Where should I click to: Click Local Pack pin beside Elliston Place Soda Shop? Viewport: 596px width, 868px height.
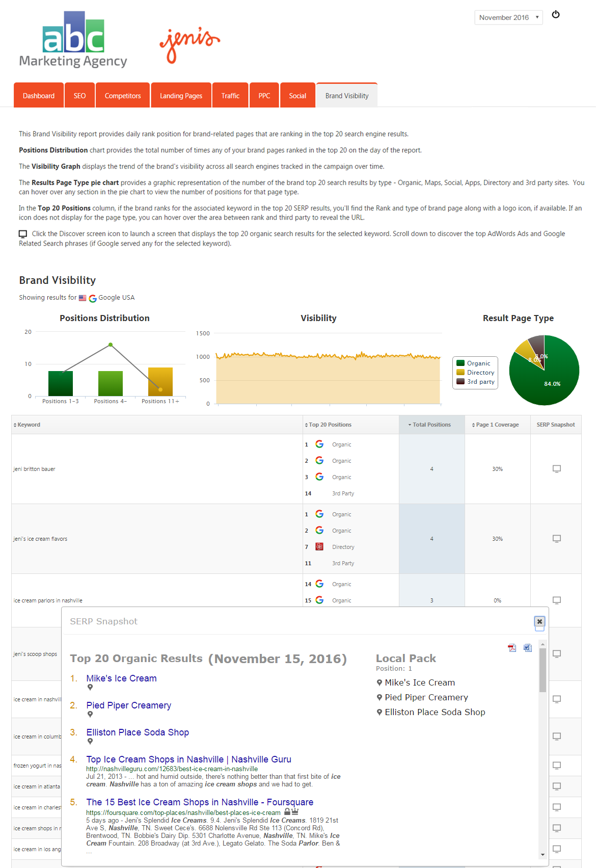(380, 712)
